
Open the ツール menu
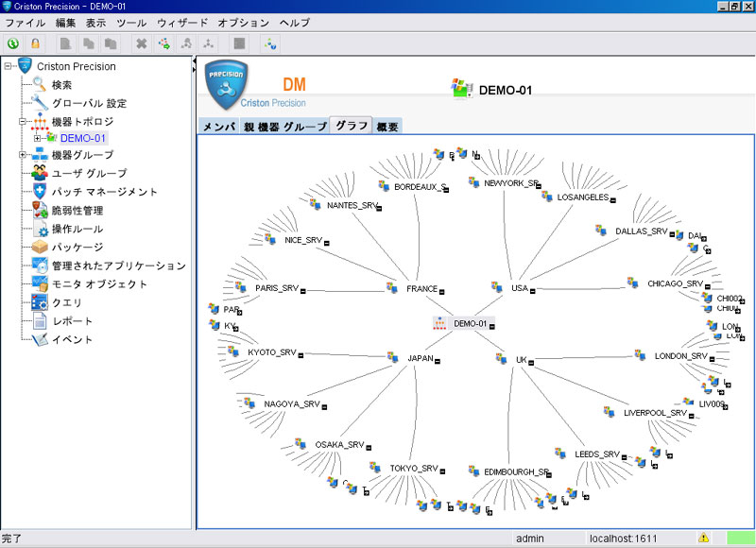tap(131, 23)
